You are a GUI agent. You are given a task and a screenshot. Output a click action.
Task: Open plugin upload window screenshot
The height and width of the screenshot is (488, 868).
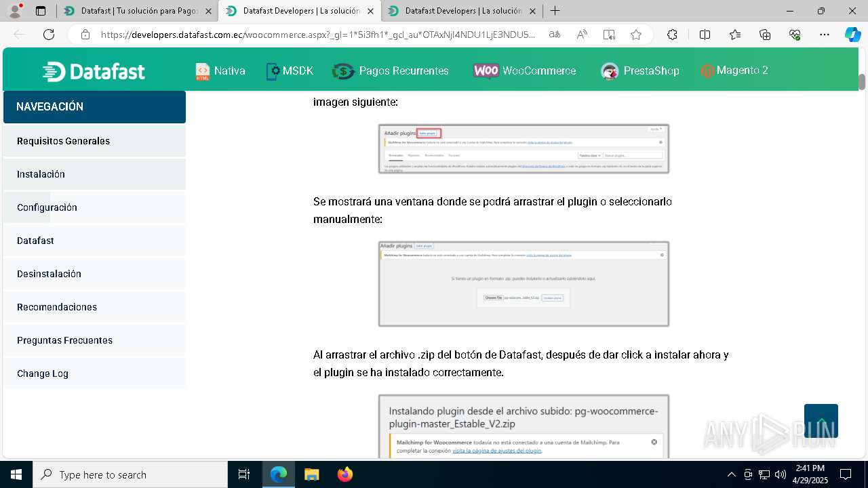[x=524, y=284]
